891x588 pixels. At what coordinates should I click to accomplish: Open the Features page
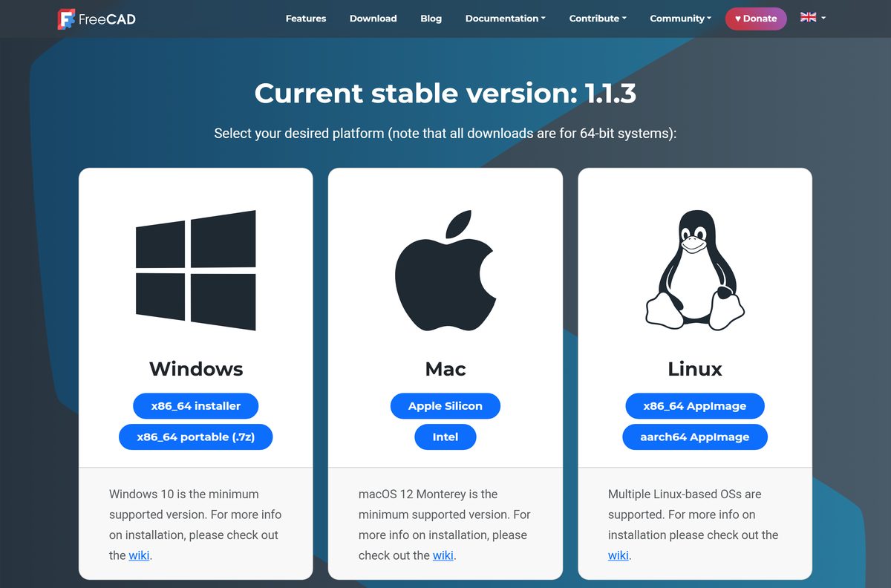[306, 19]
